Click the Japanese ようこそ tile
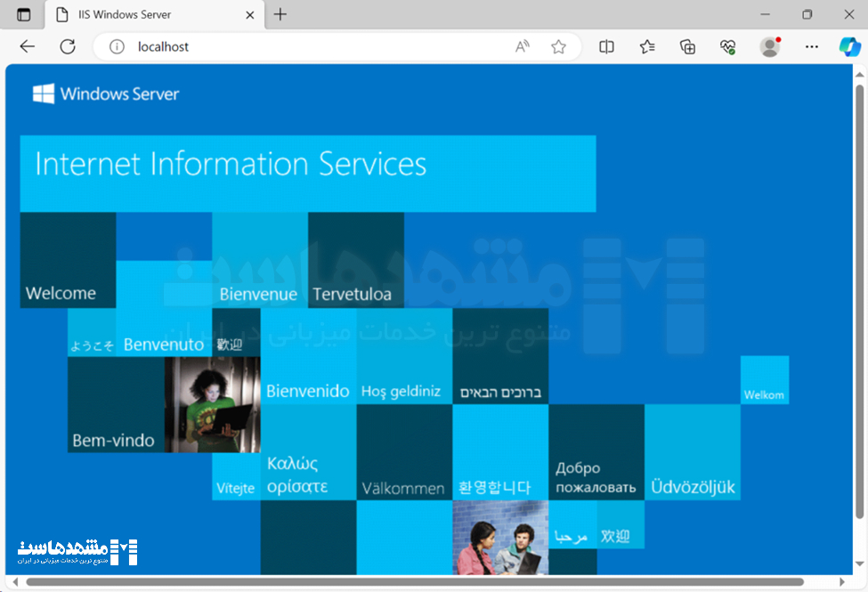The width and height of the screenshot is (868, 592). coord(92,333)
